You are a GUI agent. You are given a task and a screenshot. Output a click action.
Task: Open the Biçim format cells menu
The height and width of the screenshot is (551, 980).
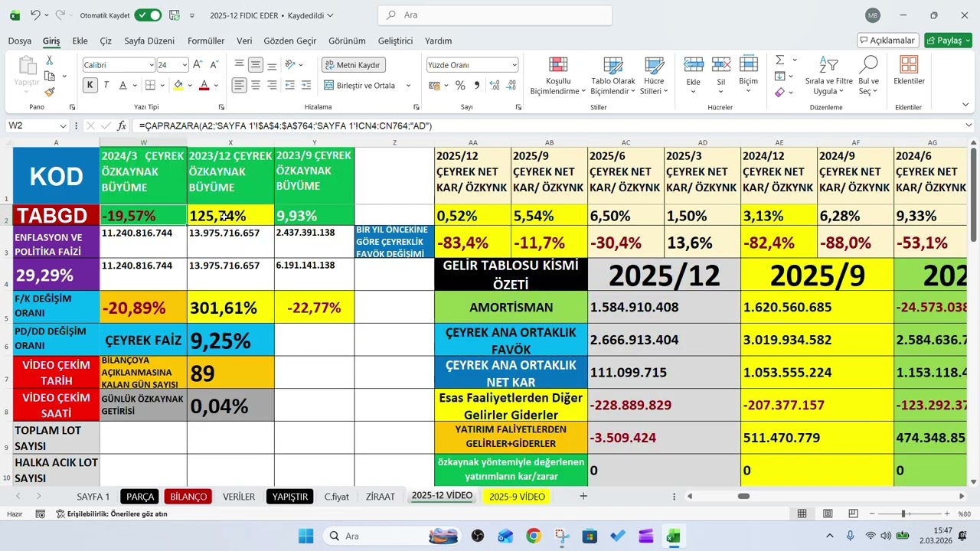[748, 70]
